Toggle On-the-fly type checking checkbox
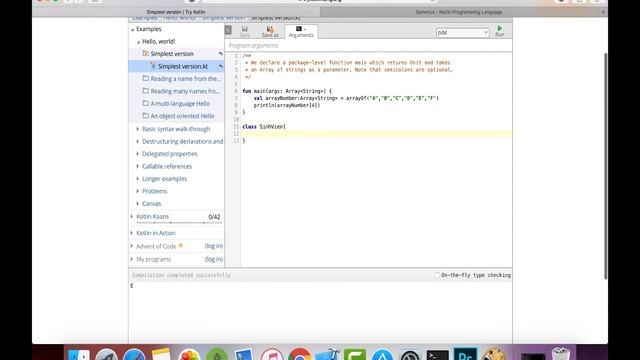The image size is (640, 360). (437, 275)
